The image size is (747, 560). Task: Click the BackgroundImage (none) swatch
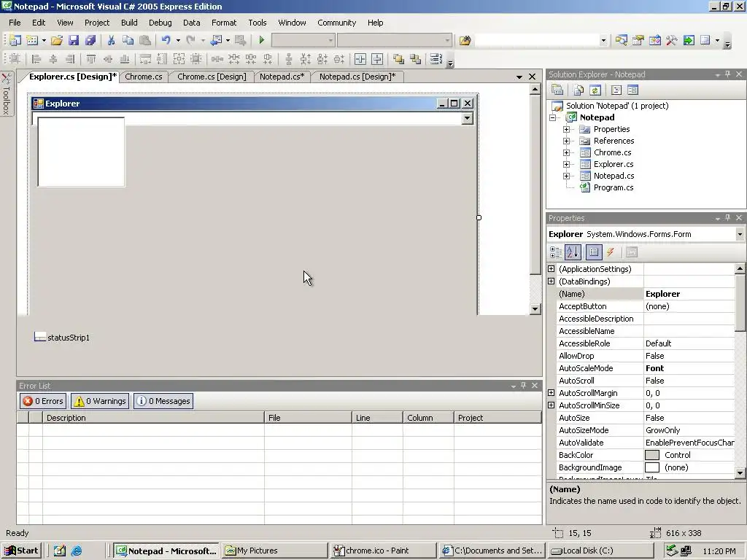click(x=651, y=467)
